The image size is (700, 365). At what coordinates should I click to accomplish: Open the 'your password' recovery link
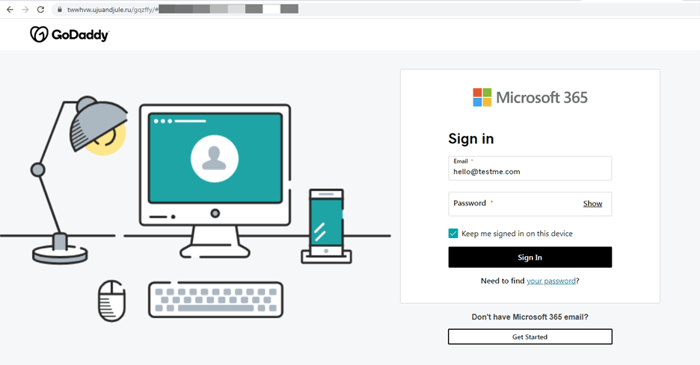click(x=551, y=281)
